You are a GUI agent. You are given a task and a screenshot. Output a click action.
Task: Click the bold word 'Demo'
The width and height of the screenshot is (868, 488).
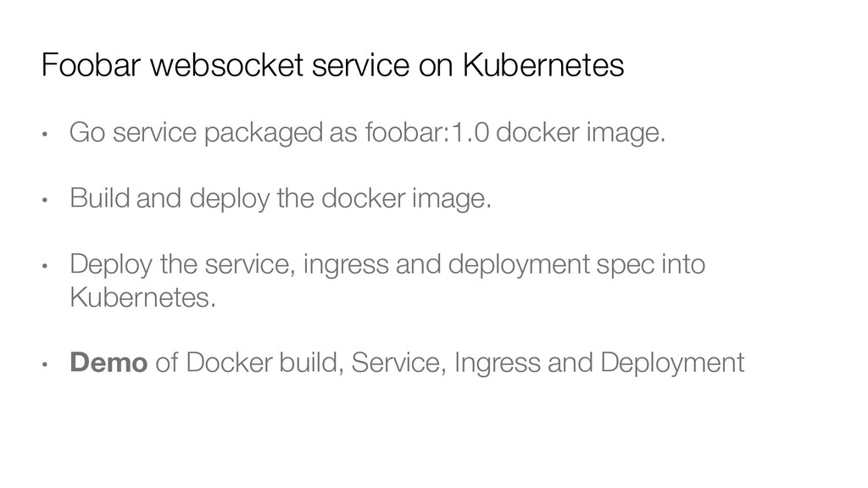108,363
